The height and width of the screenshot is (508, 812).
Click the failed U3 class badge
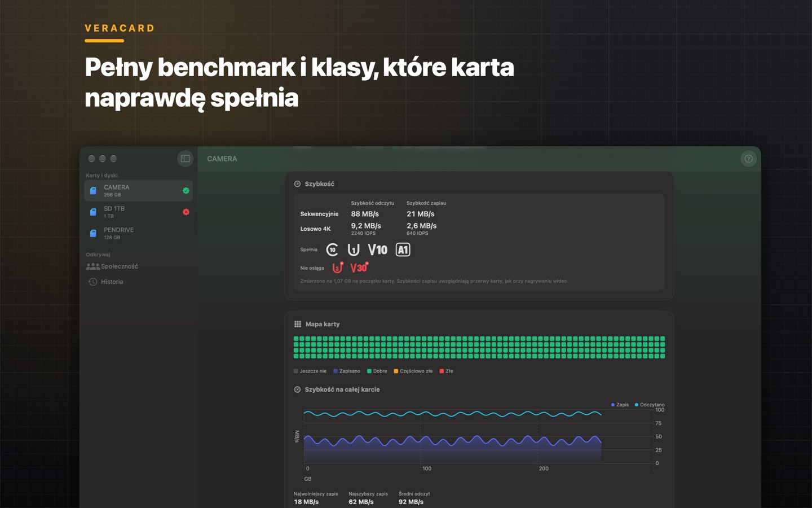(338, 268)
